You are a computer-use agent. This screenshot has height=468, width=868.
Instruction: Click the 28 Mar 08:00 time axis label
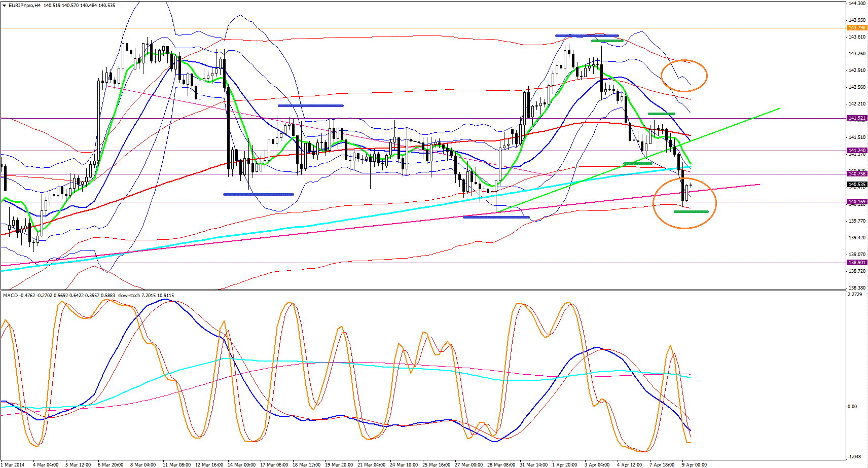tap(501, 464)
